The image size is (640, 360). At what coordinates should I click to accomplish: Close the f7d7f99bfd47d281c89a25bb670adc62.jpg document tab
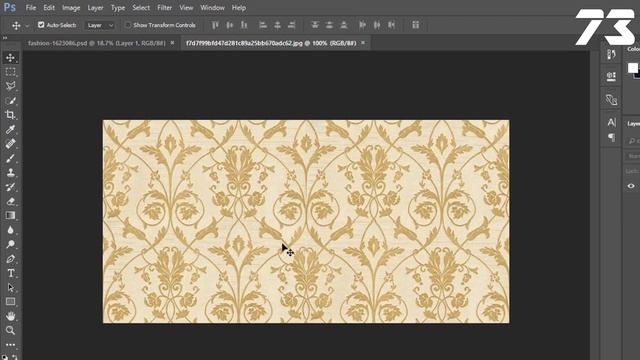point(363,42)
